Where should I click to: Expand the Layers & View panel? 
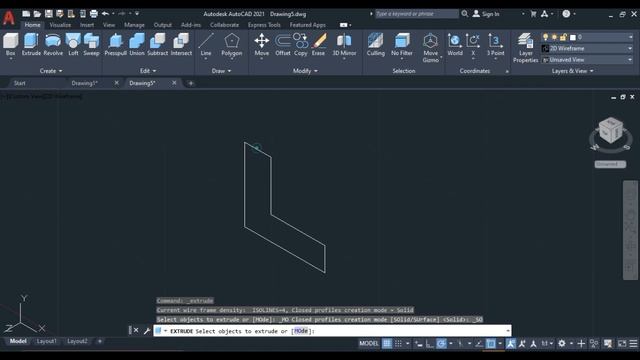coord(572,71)
